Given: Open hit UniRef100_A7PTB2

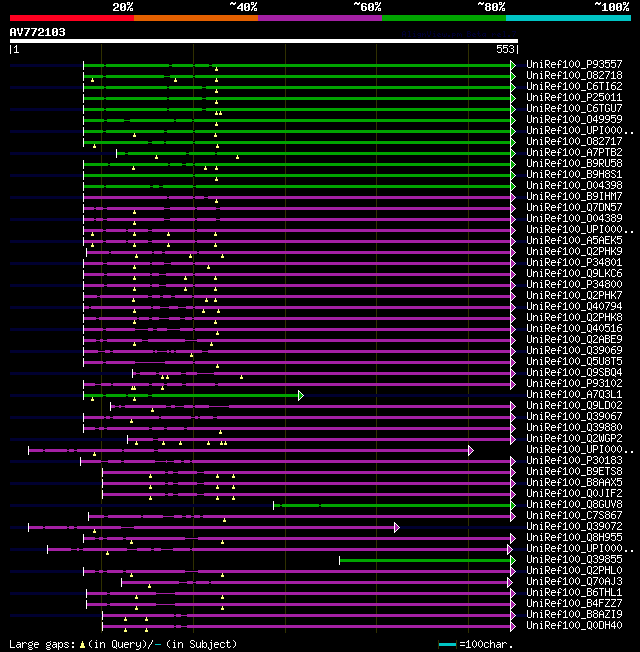Looking at the screenshot, I should coord(574,152).
